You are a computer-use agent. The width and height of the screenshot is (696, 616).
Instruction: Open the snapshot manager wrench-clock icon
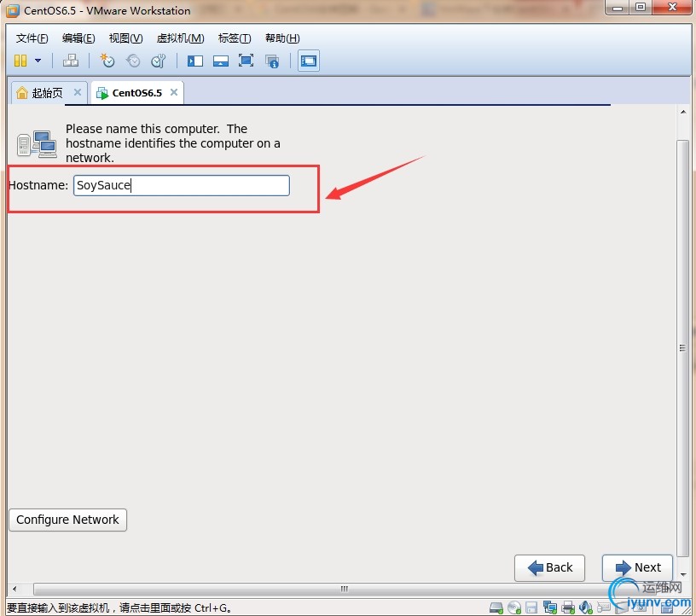click(x=159, y=61)
